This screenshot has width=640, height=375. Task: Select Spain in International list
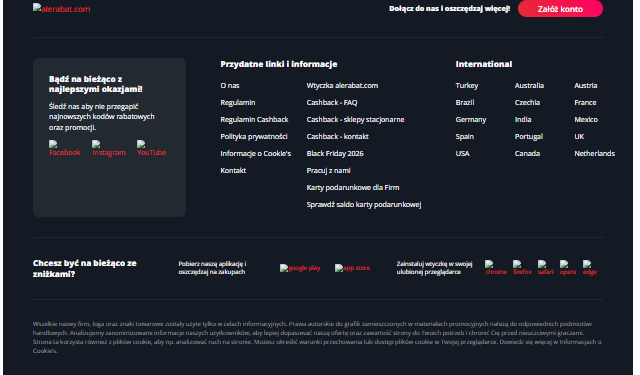tap(465, 137)
